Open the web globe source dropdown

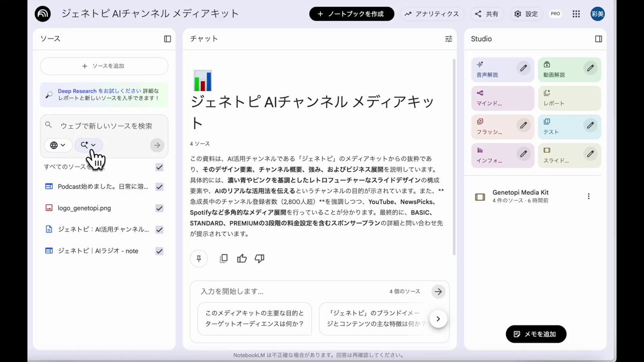pos(58,145)
